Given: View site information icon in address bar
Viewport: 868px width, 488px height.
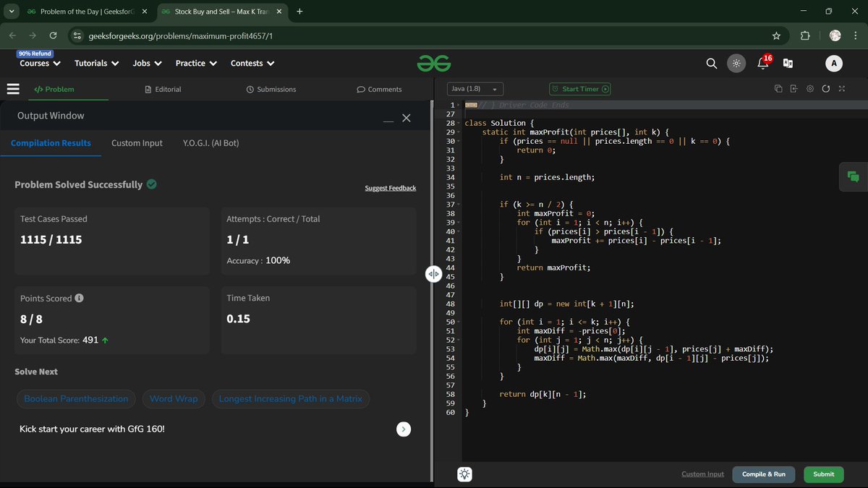Looking at the screenshot, I should point(77,35).
